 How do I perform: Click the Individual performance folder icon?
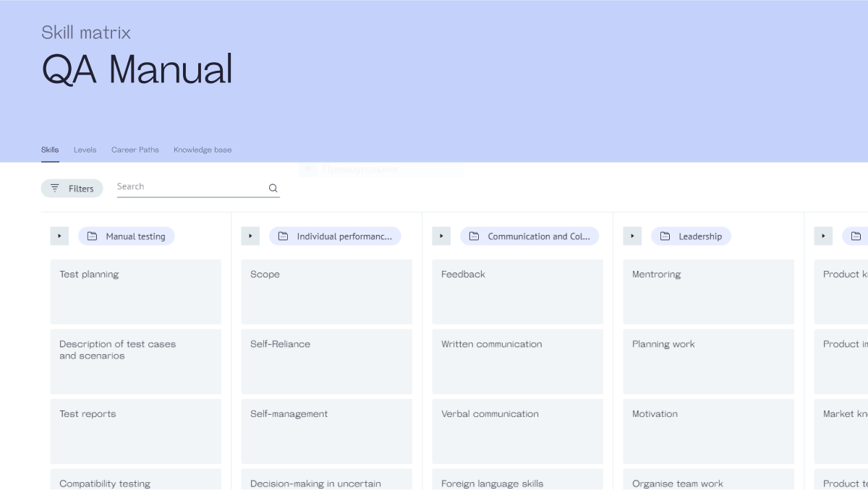click(283, 236)
